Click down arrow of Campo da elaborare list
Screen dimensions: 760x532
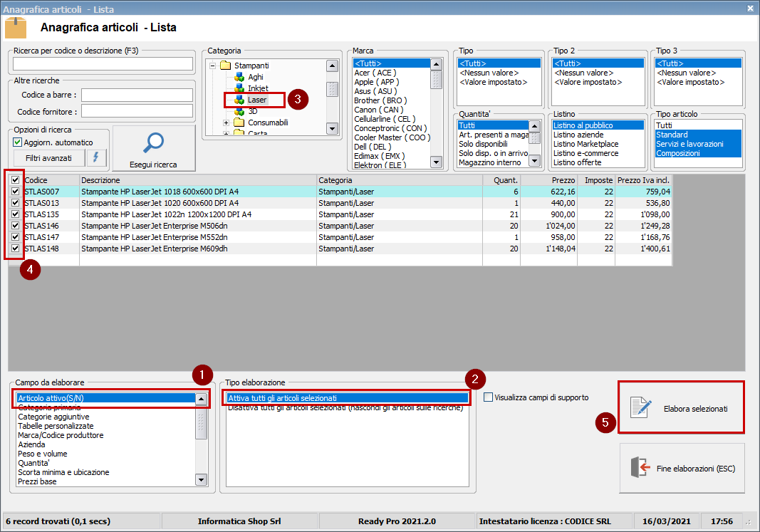tap(201, 480)
